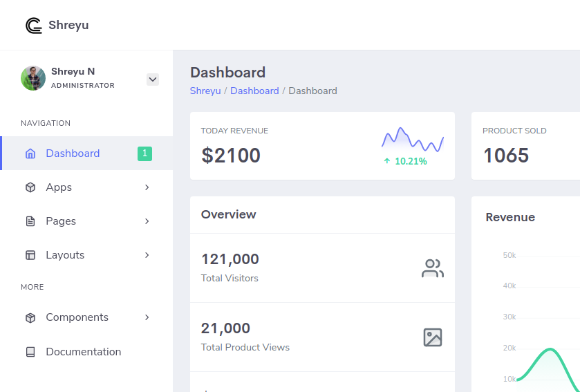This screenshot has height=392, width=580.
Task: Click the Total Product Views image icon
Action: click(433, 337)
